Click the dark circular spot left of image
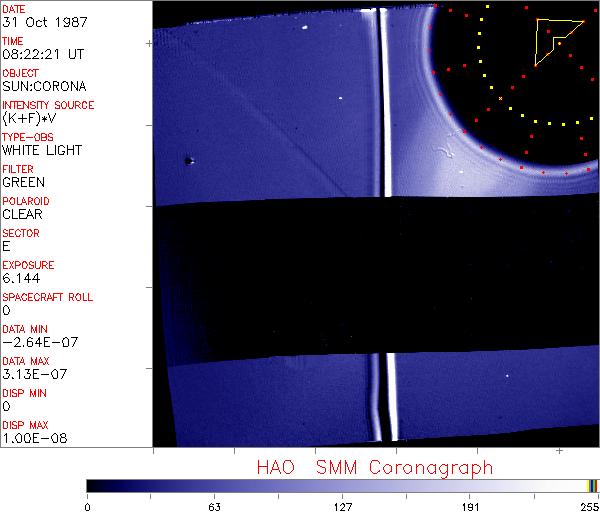This screenshot has width=600, height=512. pos(187,160)
